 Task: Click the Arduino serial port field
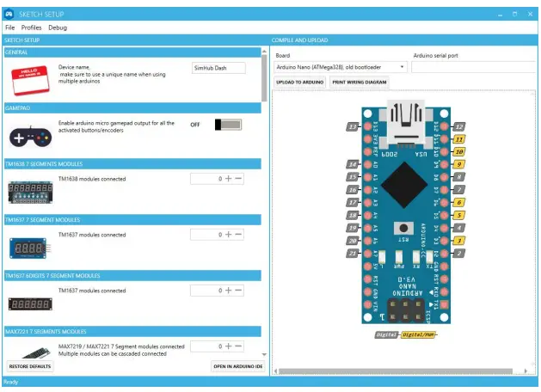pos(474,66)
